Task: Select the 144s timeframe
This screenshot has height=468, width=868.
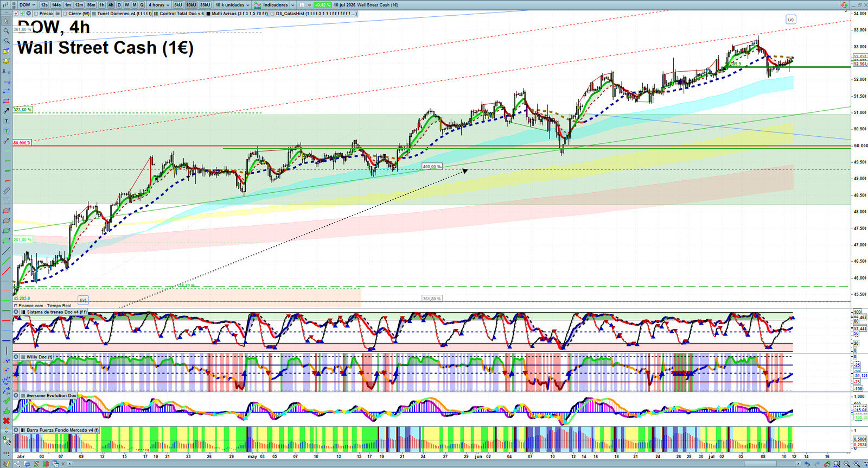Action: 56,5
